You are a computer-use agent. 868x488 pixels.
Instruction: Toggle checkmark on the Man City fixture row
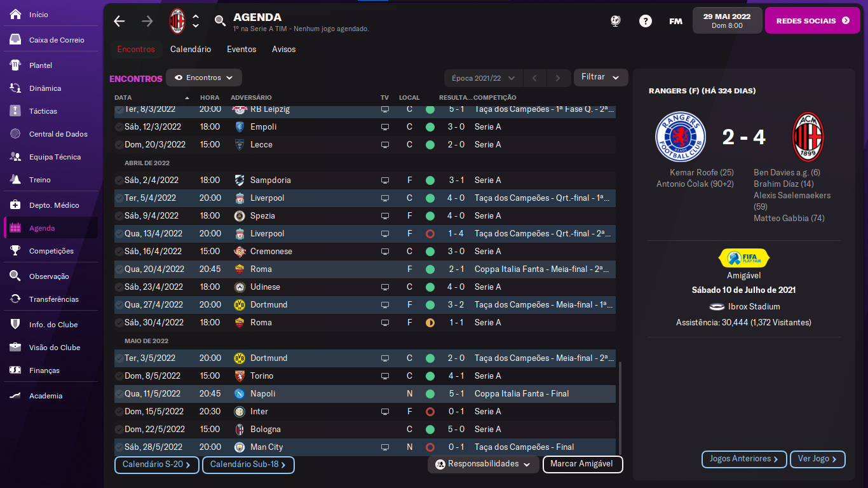119,447
